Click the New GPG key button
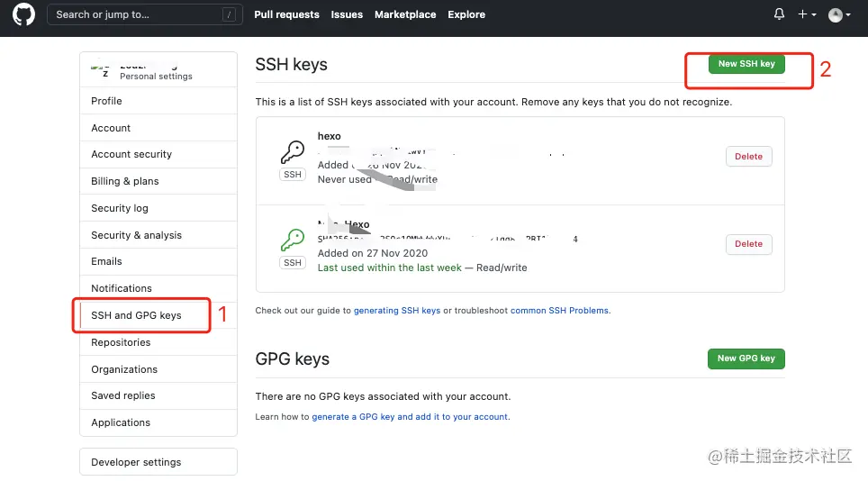The height and width of the screenshot is (481, 868). (746, 358)
